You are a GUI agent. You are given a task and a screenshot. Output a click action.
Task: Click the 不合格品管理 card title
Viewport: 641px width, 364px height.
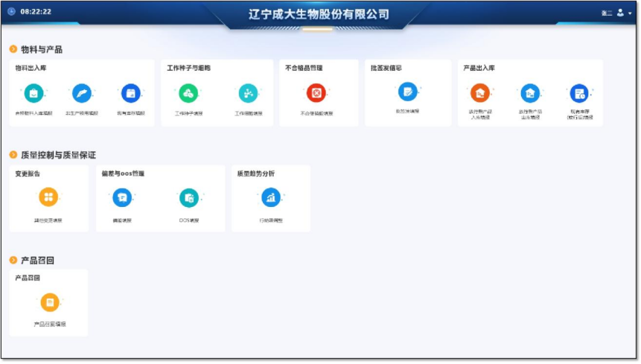coord(304,68)
